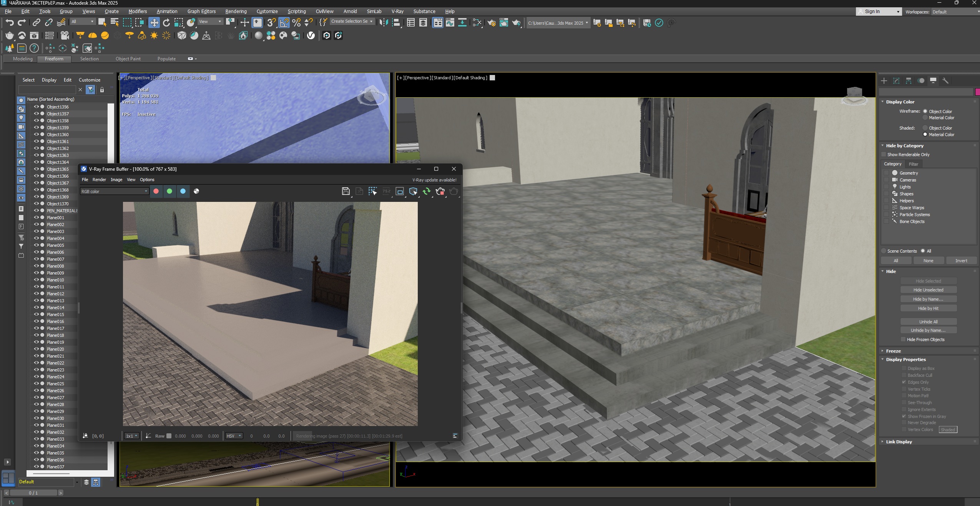Enable Show Renderable Only checkbox
Image resolution: width=980 pixels, height=506 pixels.
[x=884, y=155]
